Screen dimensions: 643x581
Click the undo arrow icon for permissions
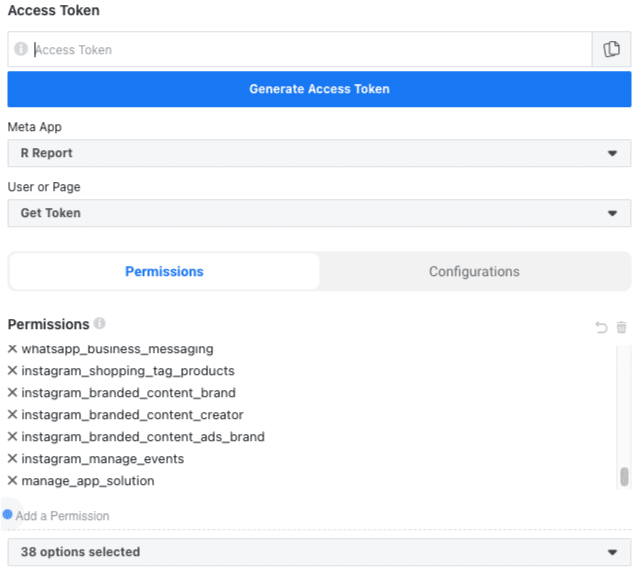[x=601, y=327]
